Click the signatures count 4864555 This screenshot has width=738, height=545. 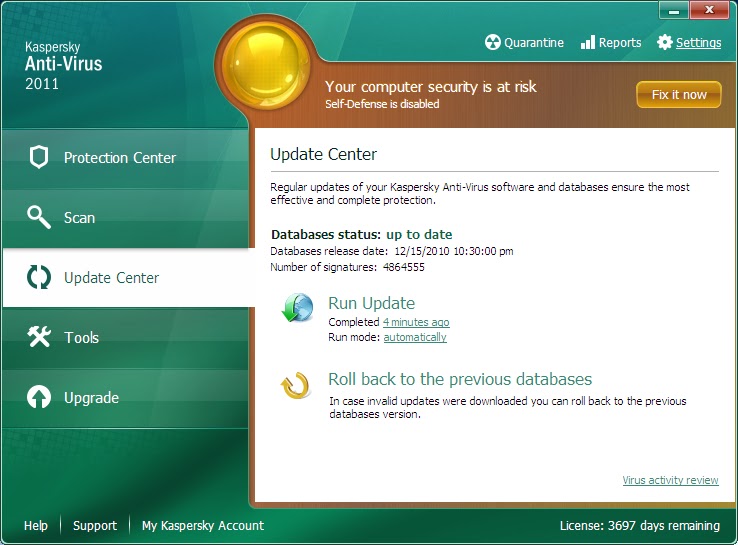(x=403, y=267)
